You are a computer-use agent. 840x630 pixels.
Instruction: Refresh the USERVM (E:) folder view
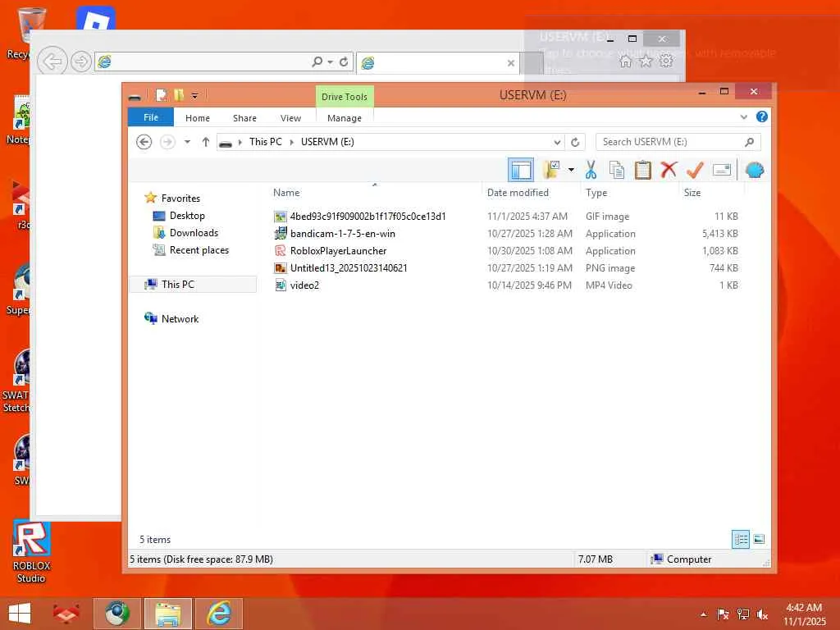click(575, 142)
